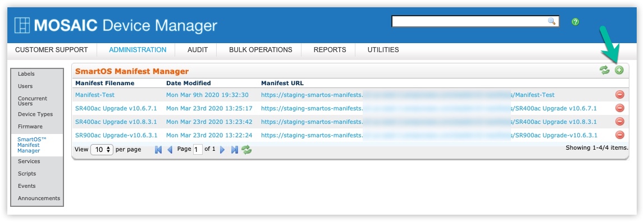Click the MOSAIC Device Manager logo icon
The height and width of the screenshot is (222, 644).
tap(22, 25)
